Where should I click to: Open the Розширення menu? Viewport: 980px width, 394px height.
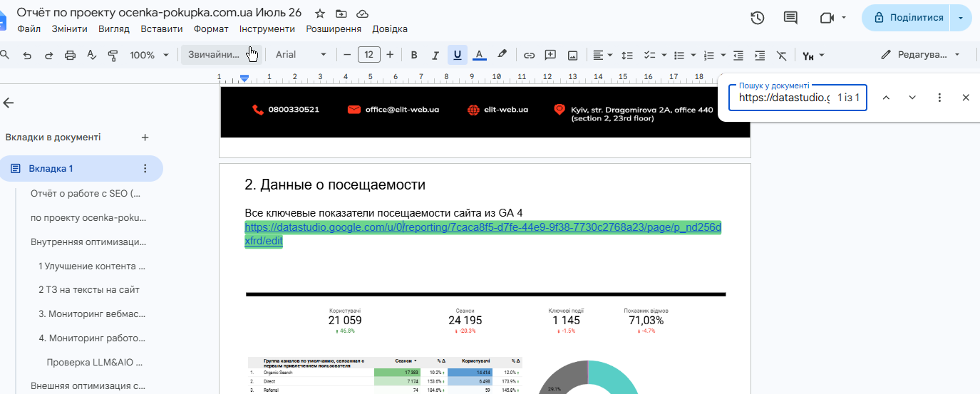[334, 29]
